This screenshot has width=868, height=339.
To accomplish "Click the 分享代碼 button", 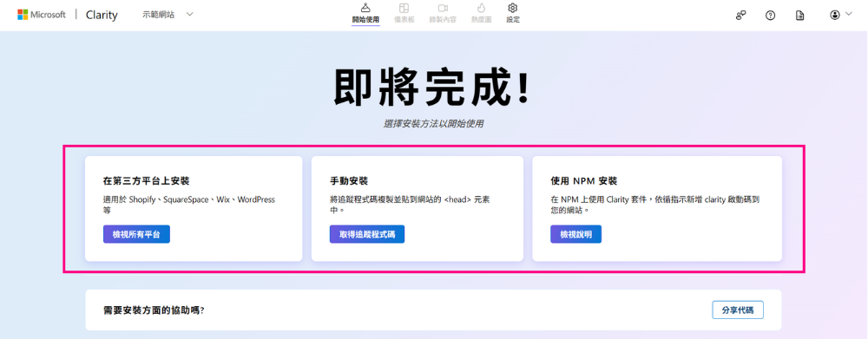I will 738,310.
